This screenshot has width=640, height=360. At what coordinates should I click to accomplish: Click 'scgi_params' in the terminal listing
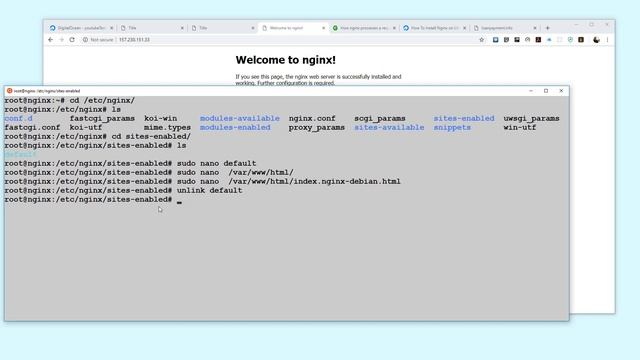(380, 118)
